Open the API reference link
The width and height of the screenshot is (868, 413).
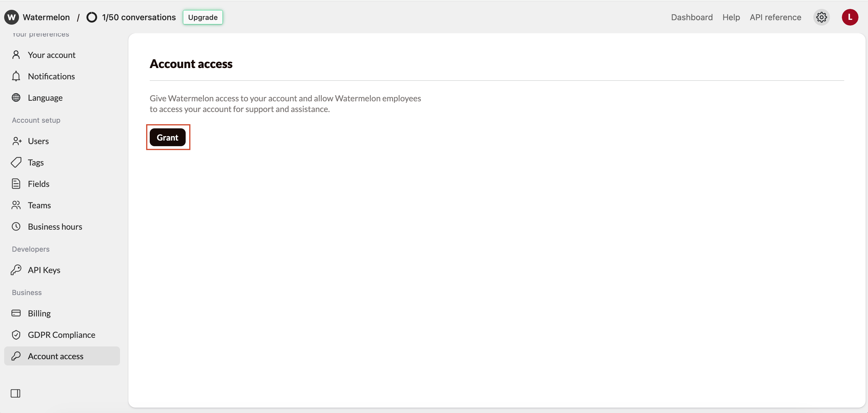coord(775,17)
